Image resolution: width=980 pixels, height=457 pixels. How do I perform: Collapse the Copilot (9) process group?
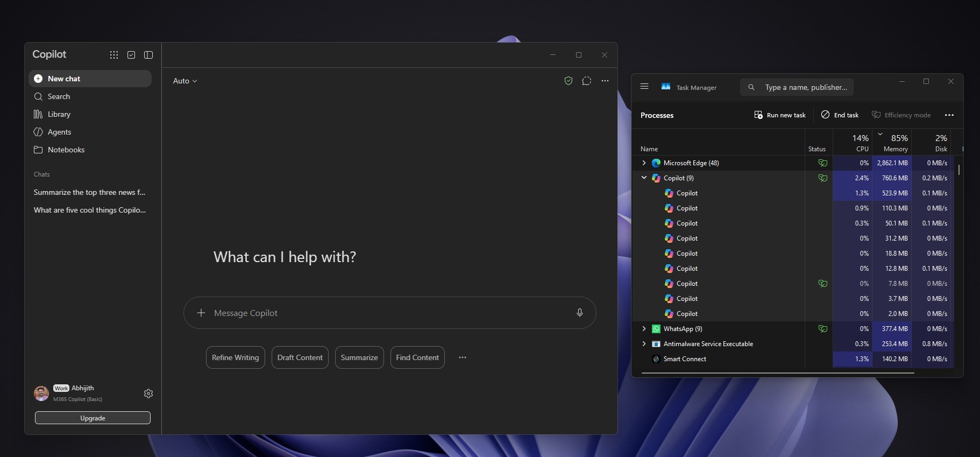(x=644, y=178)
